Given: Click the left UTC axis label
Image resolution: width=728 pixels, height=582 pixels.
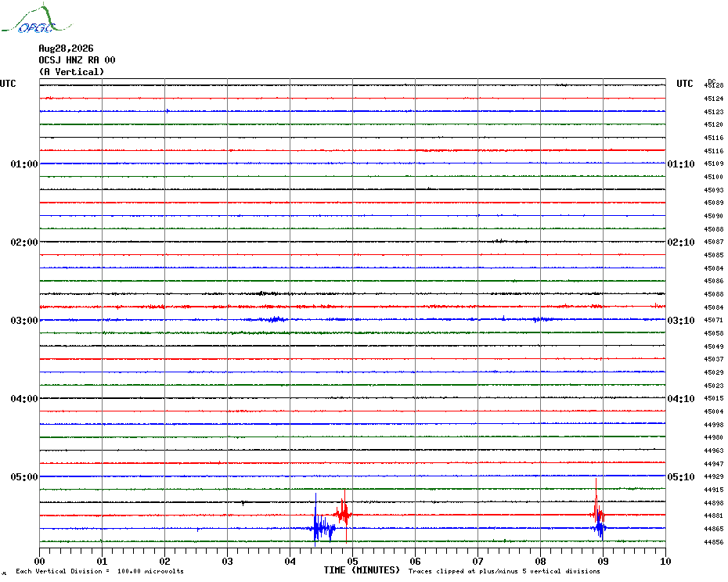Looking at the screenshot, I should (x=8, y=84).
